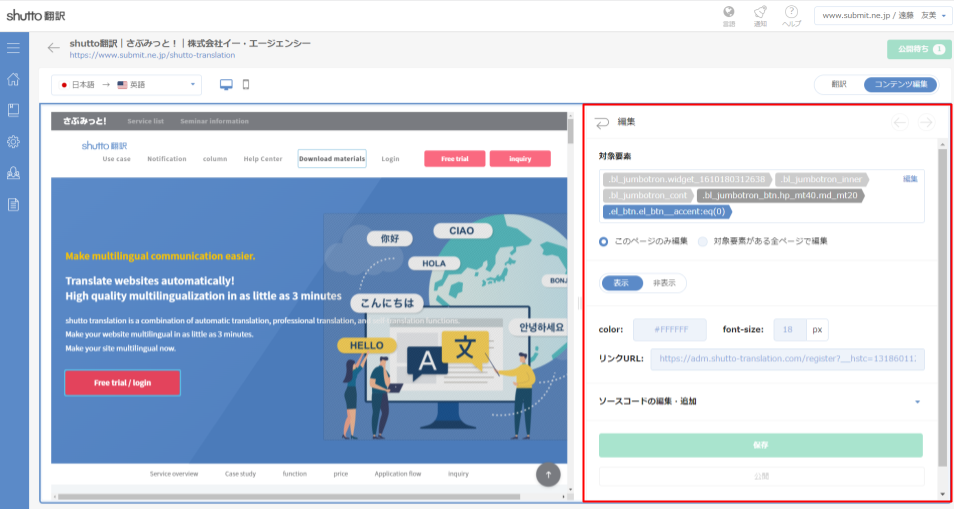Viewport: 954px width, 524px height.
Task: Click the リンクURL input field
Action: coord(787,359)
